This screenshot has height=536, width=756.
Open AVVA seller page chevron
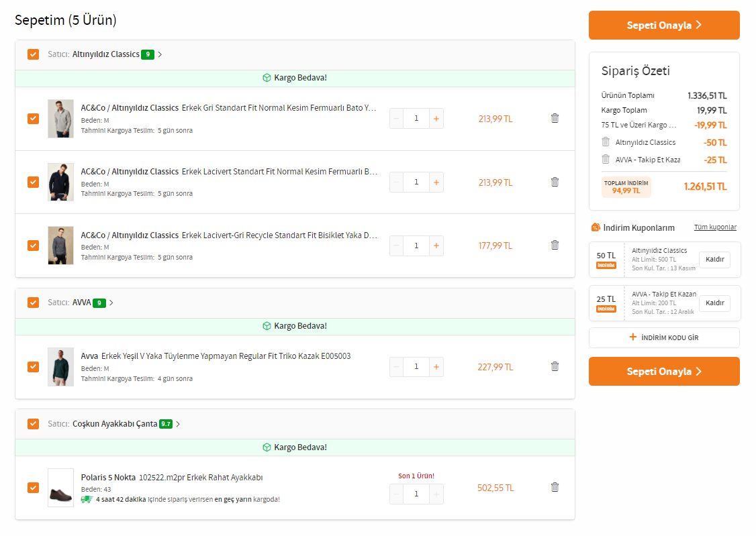pyautogui.click(x=111, y=303)
